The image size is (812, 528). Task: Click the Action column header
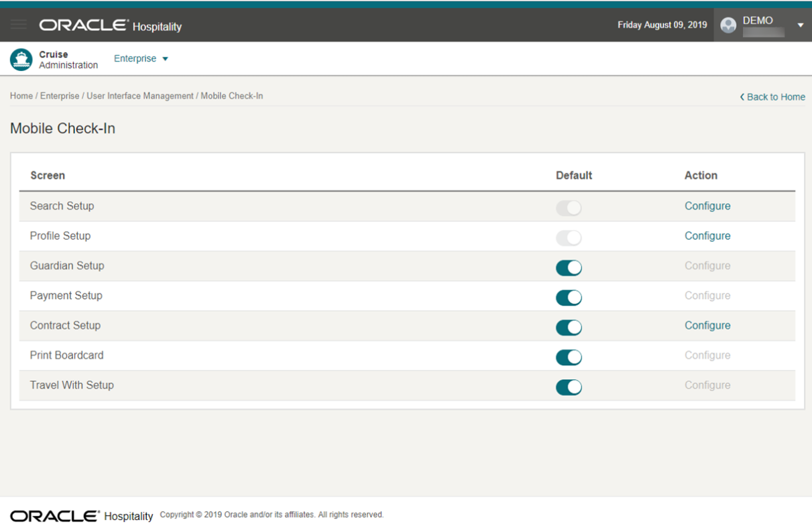(701, 176)
